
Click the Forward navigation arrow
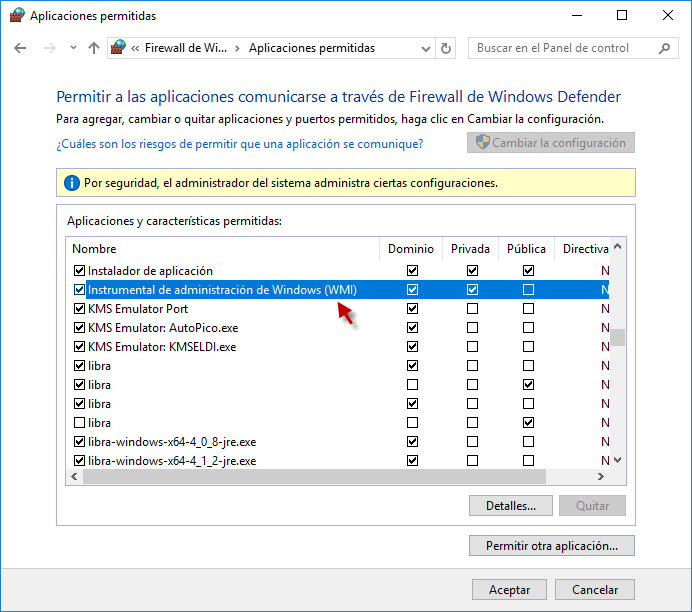50,48
